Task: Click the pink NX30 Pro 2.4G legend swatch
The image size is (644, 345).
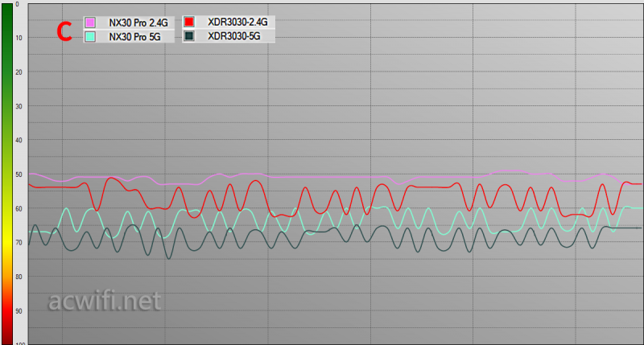Action: coord(90,22)
